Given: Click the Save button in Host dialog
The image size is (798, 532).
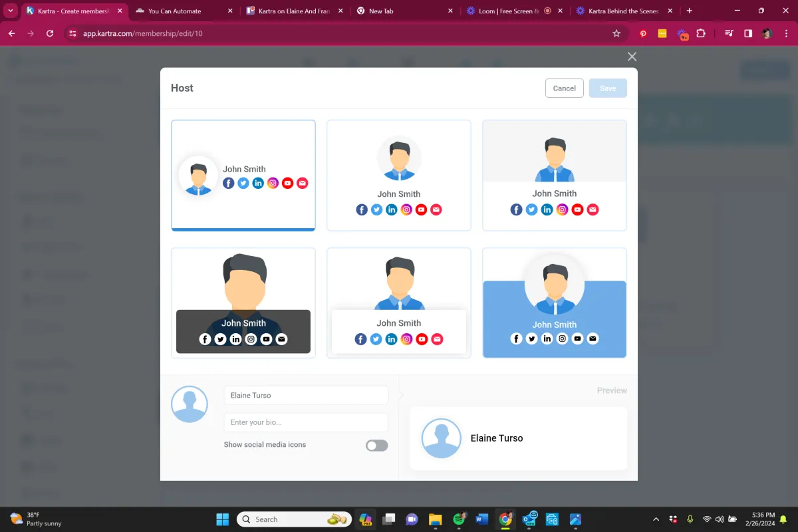Looking at the screenshot, I should [608, 88].
